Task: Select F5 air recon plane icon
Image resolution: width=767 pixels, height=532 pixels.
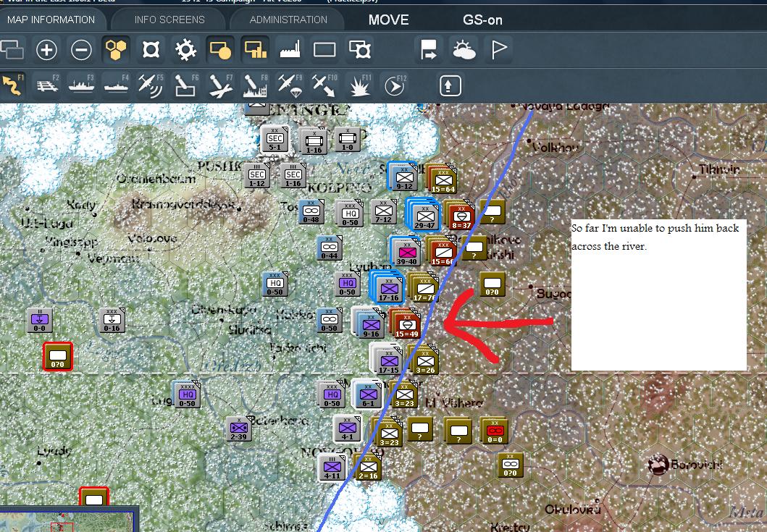Action: [151, 85]
